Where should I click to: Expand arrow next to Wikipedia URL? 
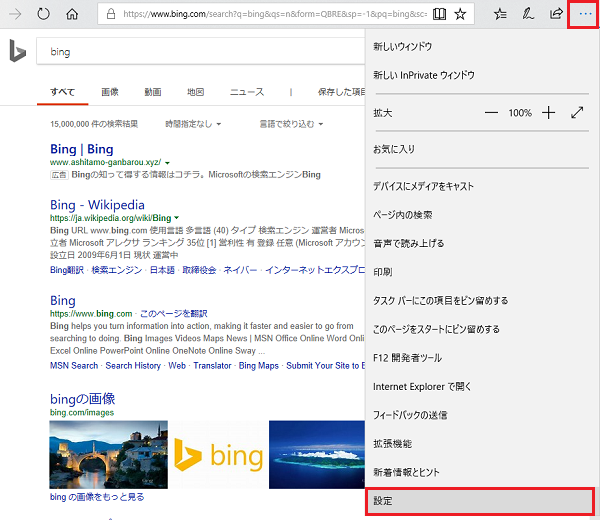pyautogui.click(x=176, y=218)
